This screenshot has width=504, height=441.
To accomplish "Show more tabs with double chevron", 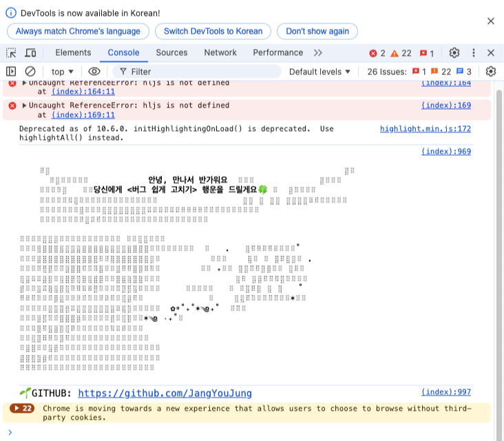I will coord(318,53).
